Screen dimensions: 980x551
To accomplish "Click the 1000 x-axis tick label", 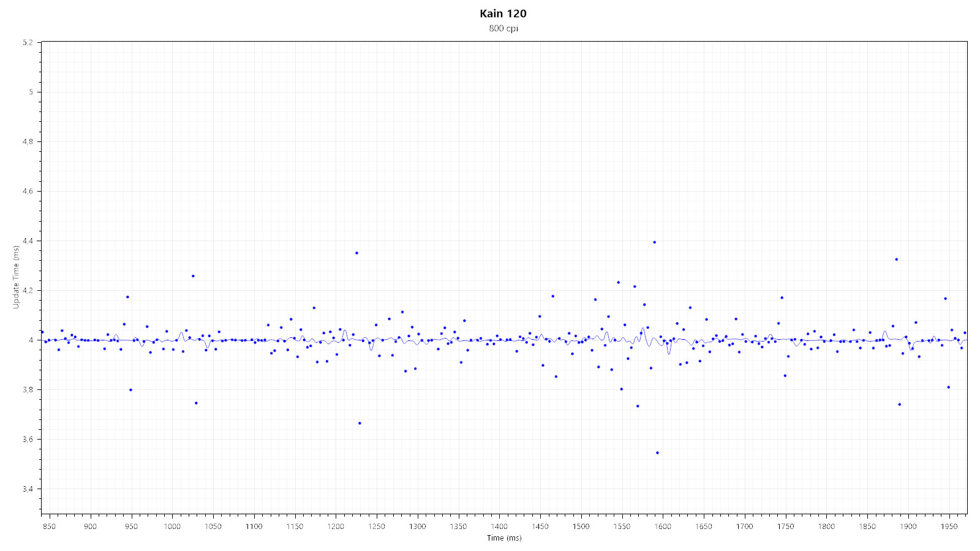I will tap(172, 527).
